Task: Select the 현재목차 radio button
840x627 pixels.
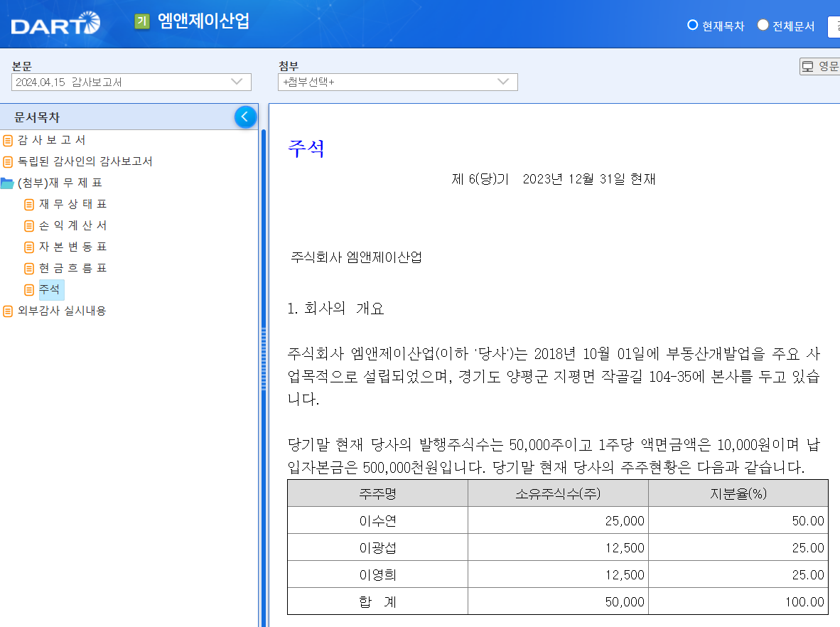Action: point(692,25)
